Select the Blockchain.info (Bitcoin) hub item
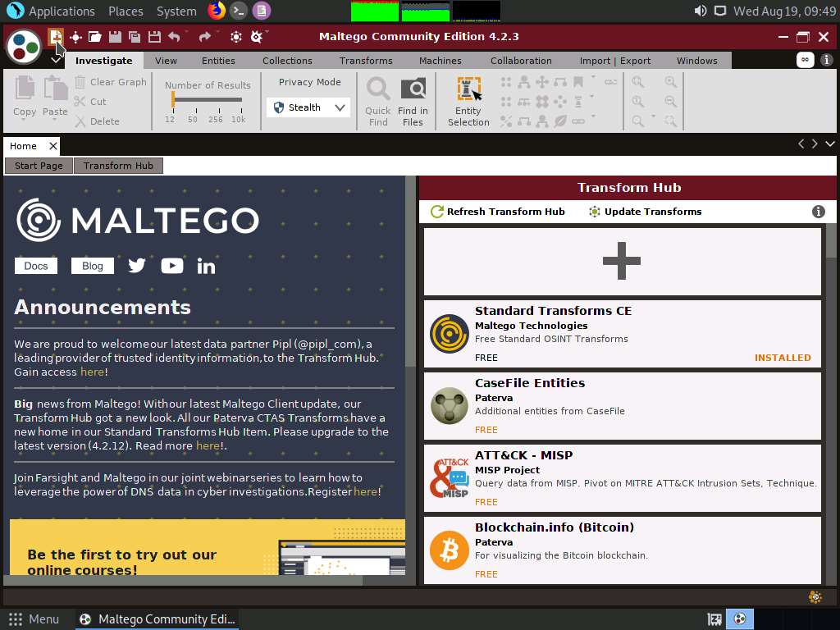 click(622, 550)
